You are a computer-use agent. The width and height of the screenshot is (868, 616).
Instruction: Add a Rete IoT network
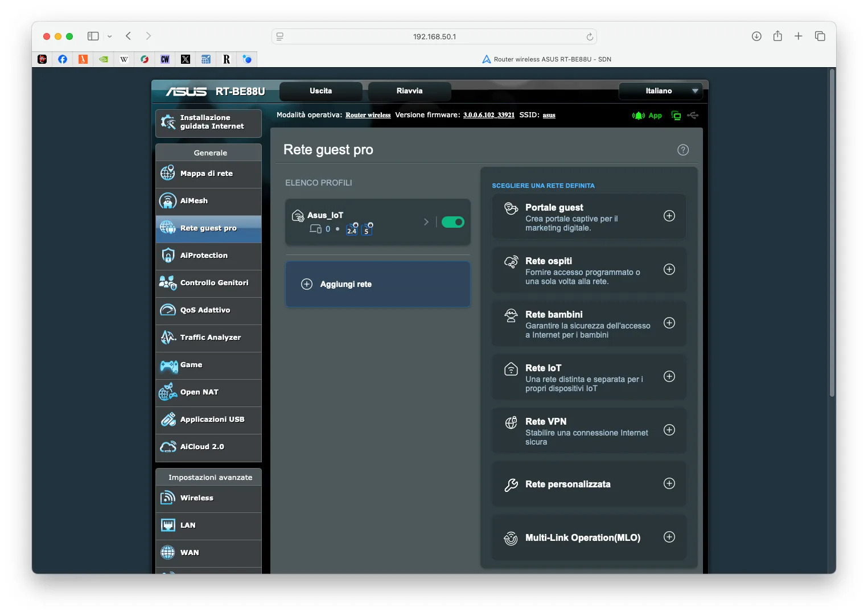click(669, 376)
